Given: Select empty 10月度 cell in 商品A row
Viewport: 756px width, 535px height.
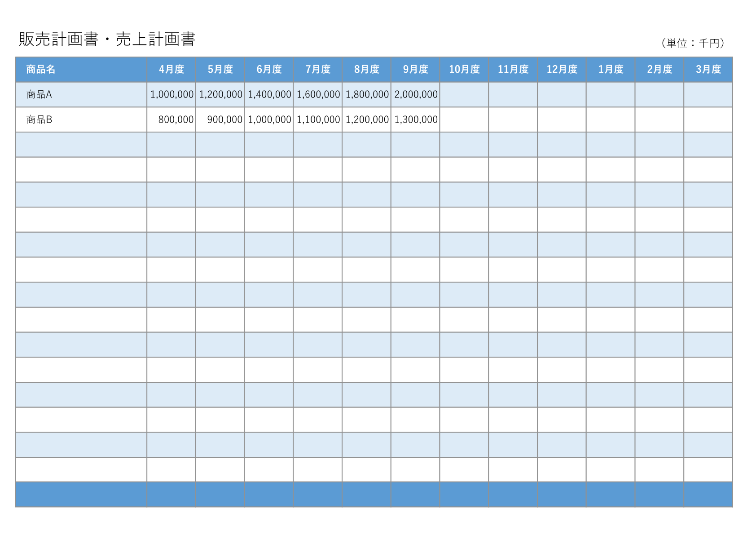Looking at the screenshot, I should (x=464, y=94).
